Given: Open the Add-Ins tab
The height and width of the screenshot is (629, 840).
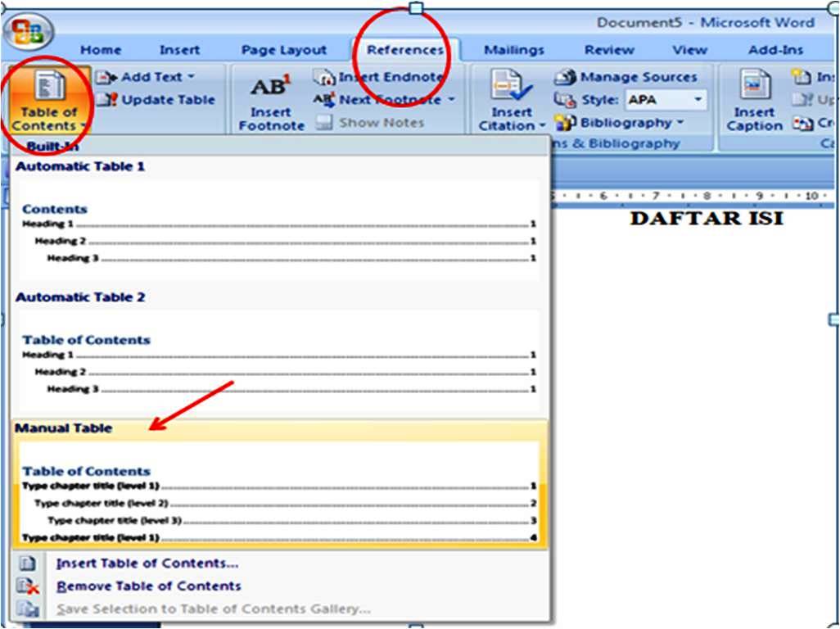Looking at the screenshot, I should 775,50.
